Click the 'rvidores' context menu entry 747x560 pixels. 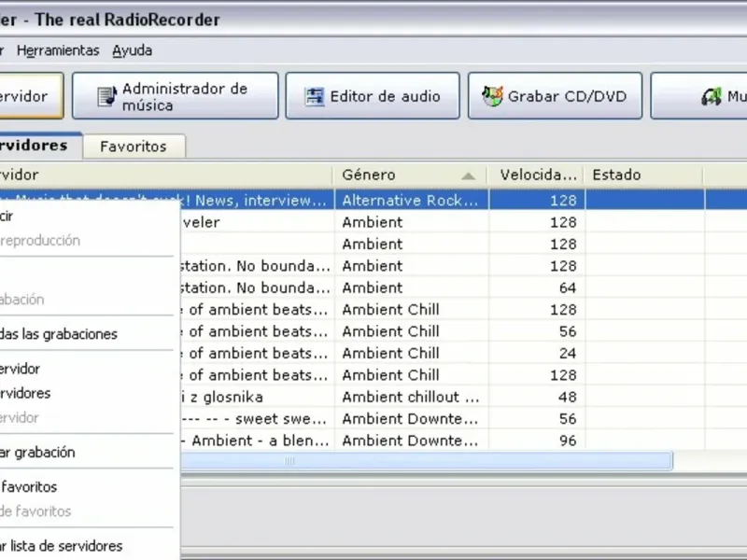pyautogui.click(x=87, y=393)
